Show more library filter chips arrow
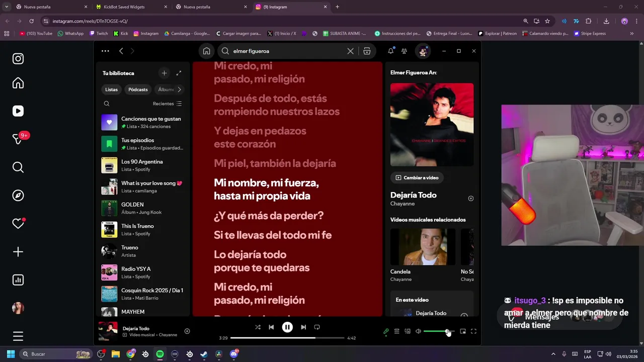Screen dimensions: 644x362 (x=179, y=89)
